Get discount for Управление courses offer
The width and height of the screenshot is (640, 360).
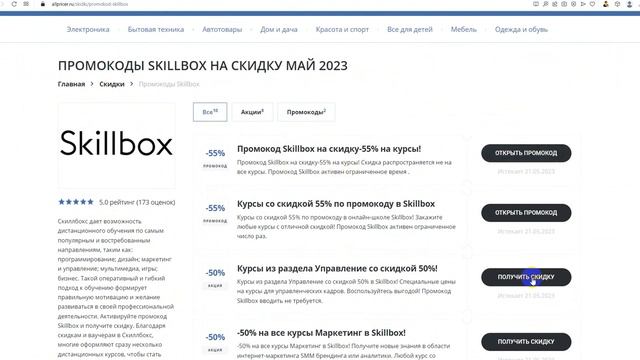(526, 277)
